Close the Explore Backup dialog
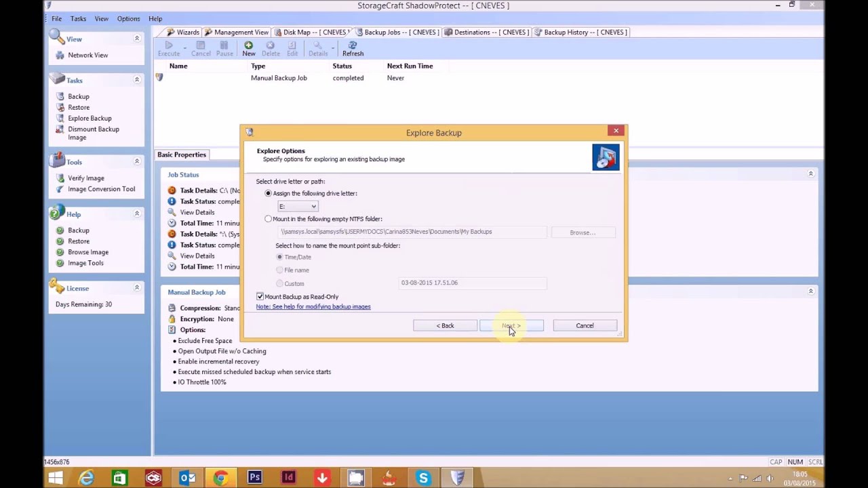 click(616, 131)
